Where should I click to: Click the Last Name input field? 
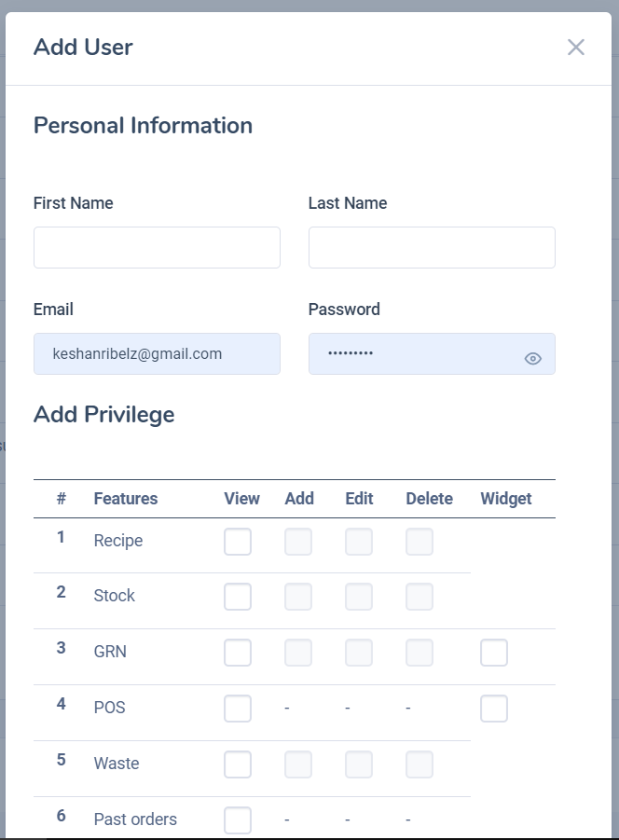(x=432, y=248)
